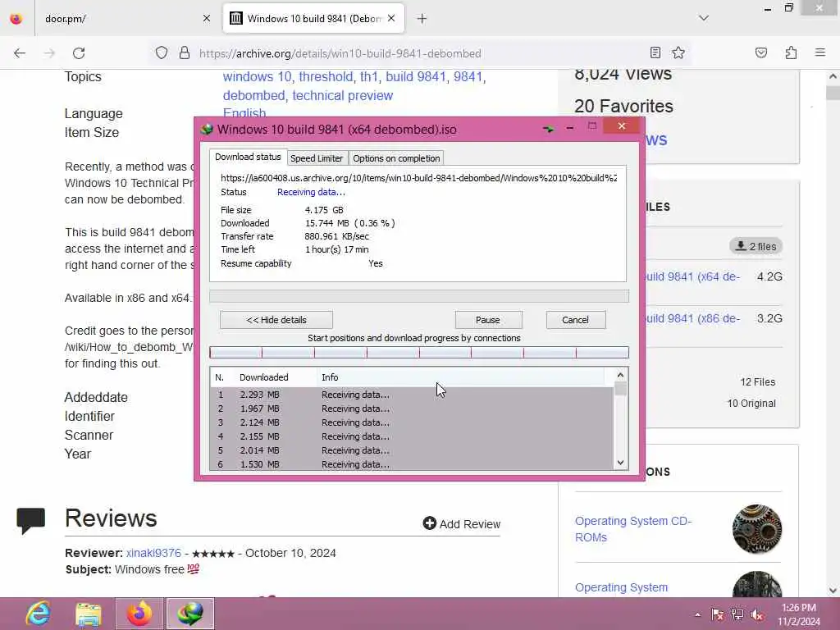Close the Windows 10 build 9841 tab
This screenshot has width=840, height=630.
391,18
